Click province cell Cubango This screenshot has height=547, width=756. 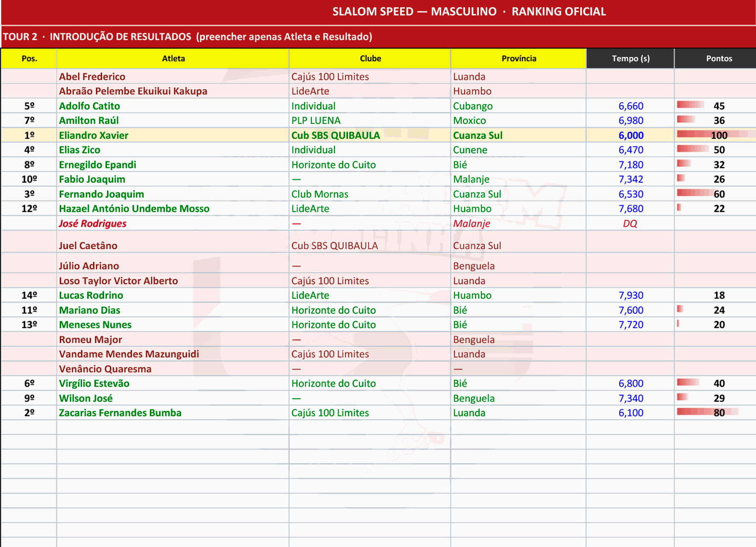(519, 106)
